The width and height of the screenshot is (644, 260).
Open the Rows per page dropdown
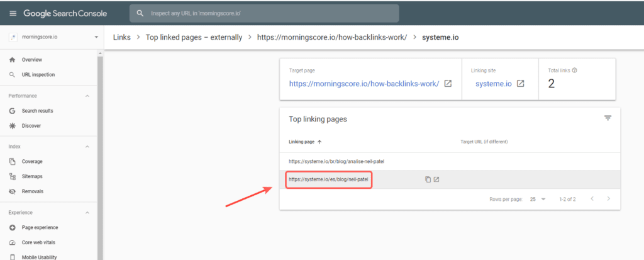click(538, 199)
